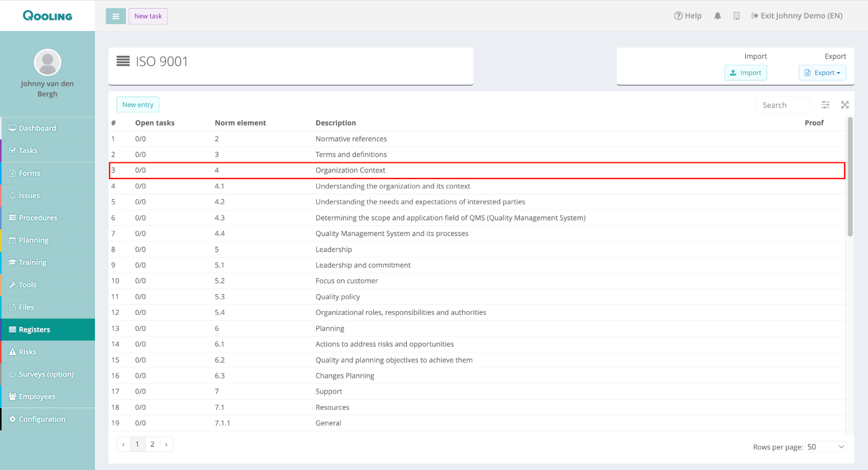Open the table filter settings icon
The height and width of the screenshot is (470, 868).
[x=826, y=105]
